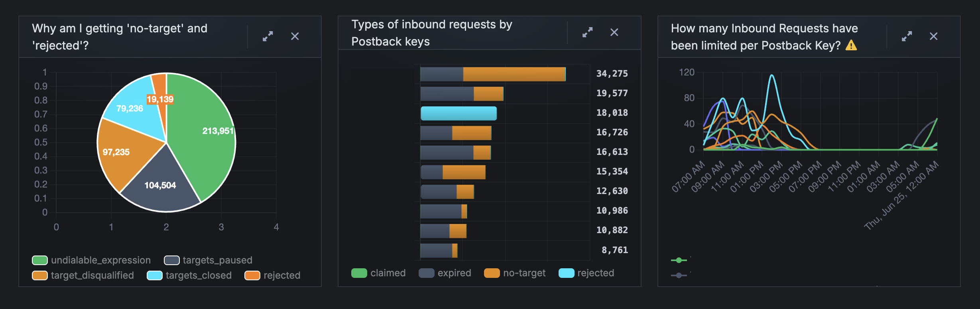Select the cyan rejected bar for 18,018
The width and height of the screenshot is (980, 309).
(x=459, y=113)
